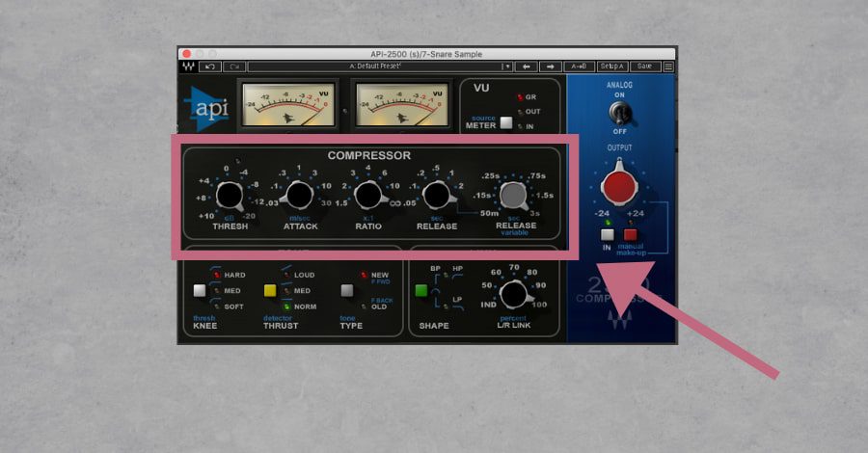Viewport: 868px width, 453px height.
Task: Toggle the VU meter source button
Action: (x=506, y=122)
